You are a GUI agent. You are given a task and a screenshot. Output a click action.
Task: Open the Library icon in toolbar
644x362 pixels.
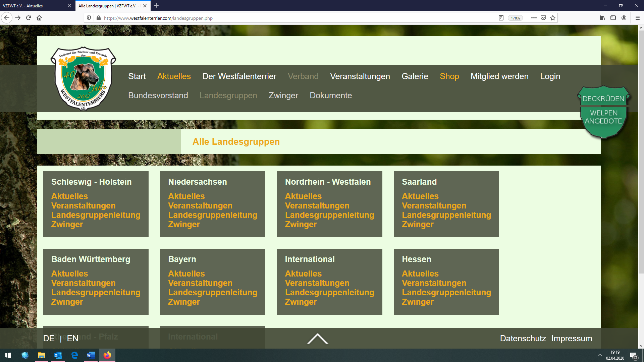click(x=602, y=18)
